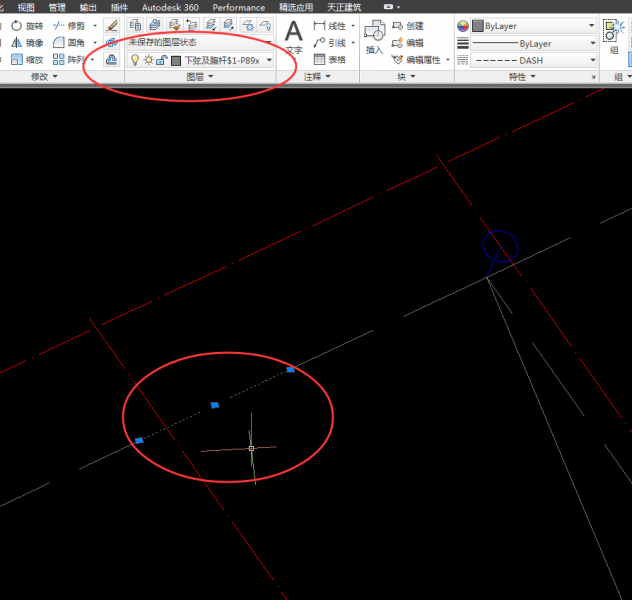The width and height of the screenshot is (632, 600).
Task: Select the Rotate (旋转) tool
Action: [27, 26]
